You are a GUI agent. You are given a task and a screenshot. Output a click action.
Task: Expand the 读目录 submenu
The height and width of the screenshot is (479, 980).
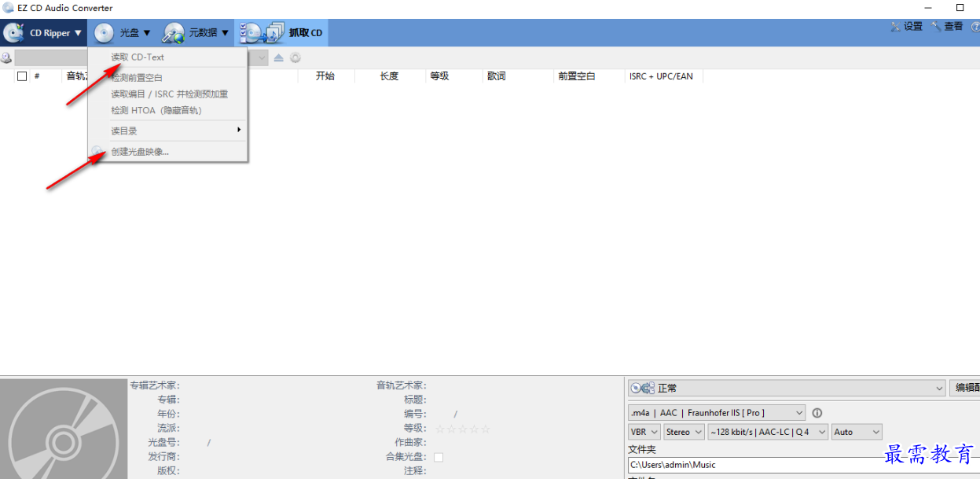[x=168, y=131]
